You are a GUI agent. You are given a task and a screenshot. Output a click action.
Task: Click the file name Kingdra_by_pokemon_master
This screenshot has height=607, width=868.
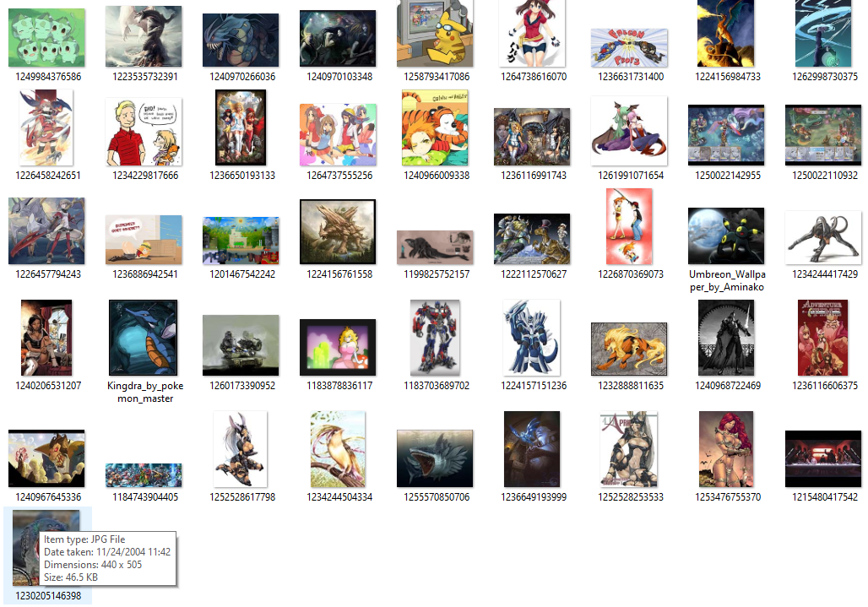145,392
